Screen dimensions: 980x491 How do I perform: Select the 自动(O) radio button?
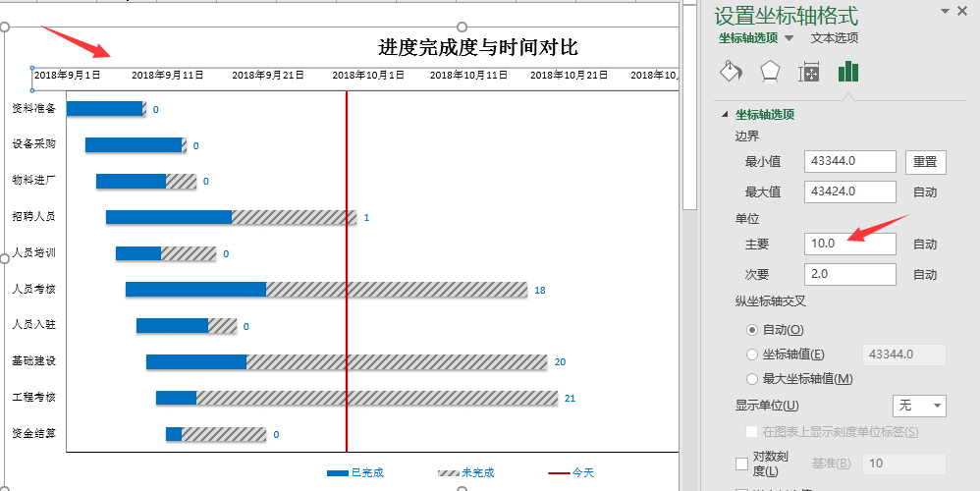[752, 329]
